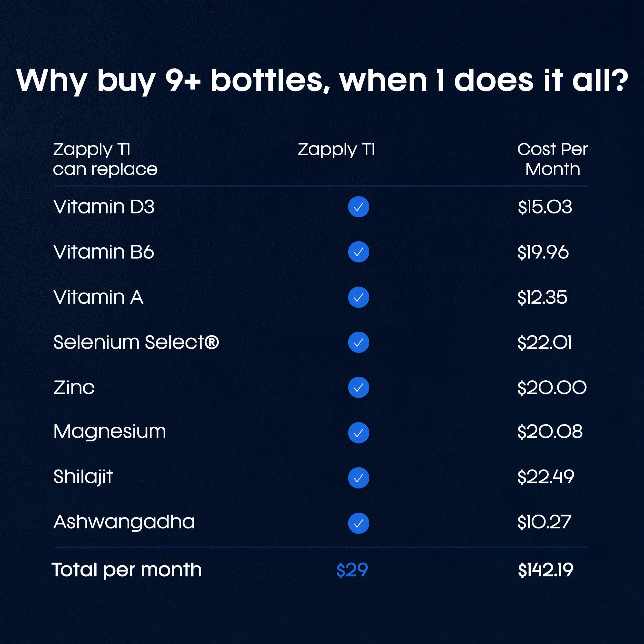The width and height of the screenshot is (644, 644).
Task: Click the 'Total per month' label
Action: [x=127, y=570]
